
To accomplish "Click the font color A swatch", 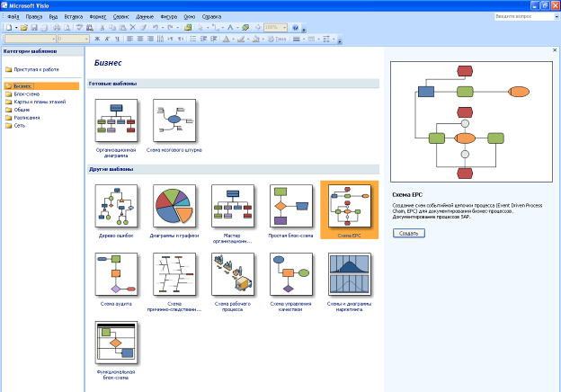I will (x=227, y=39).
